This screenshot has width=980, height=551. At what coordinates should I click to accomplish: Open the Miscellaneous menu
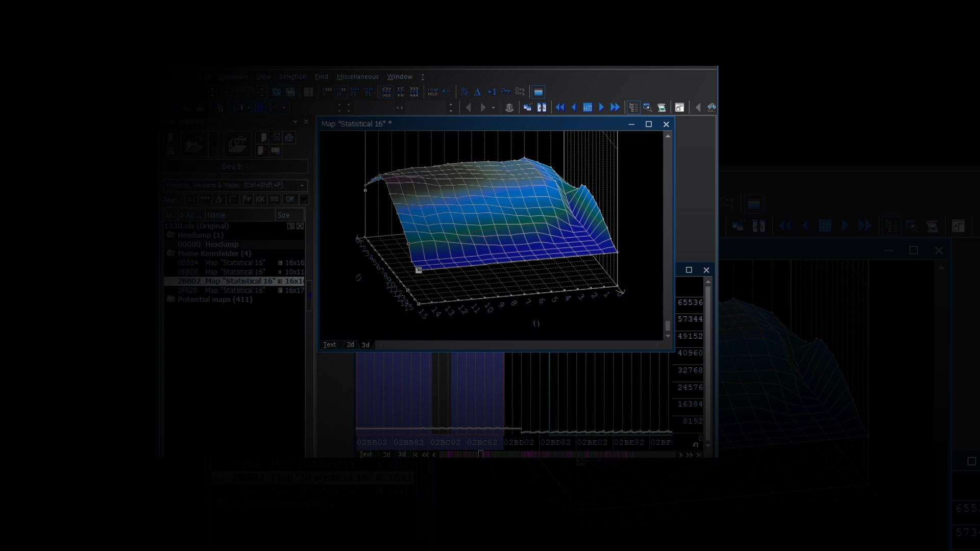point(357,77)
